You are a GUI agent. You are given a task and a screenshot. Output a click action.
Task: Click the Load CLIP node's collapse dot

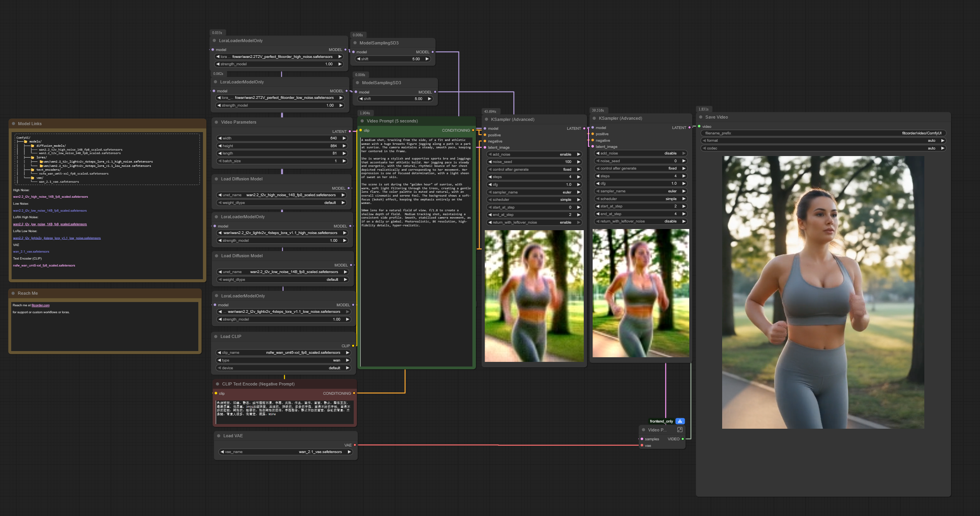216,336
